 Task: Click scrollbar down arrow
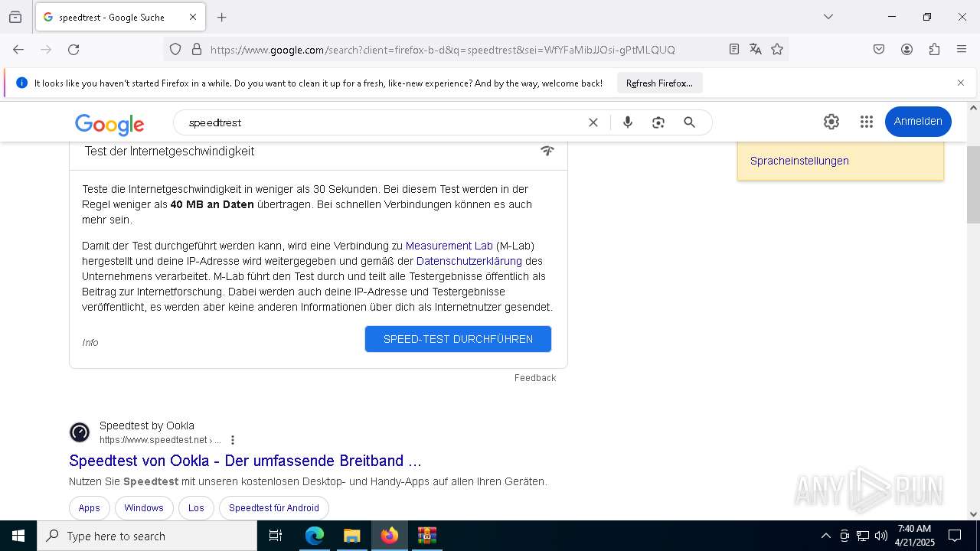(974, 514)
